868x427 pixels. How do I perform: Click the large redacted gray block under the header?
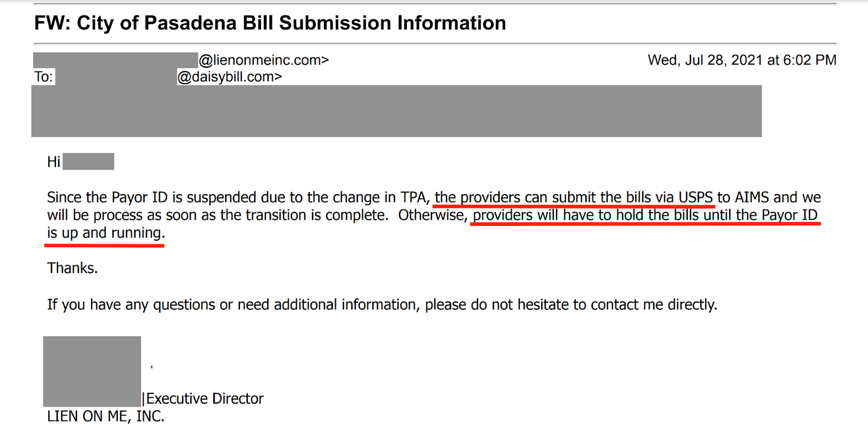tap(397, 111)
